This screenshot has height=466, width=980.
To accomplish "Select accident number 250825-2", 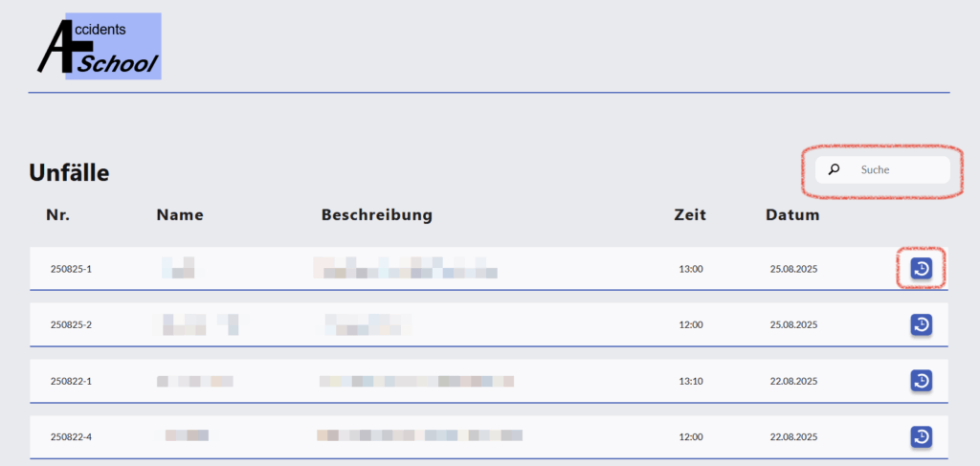I will click(71, 325).
